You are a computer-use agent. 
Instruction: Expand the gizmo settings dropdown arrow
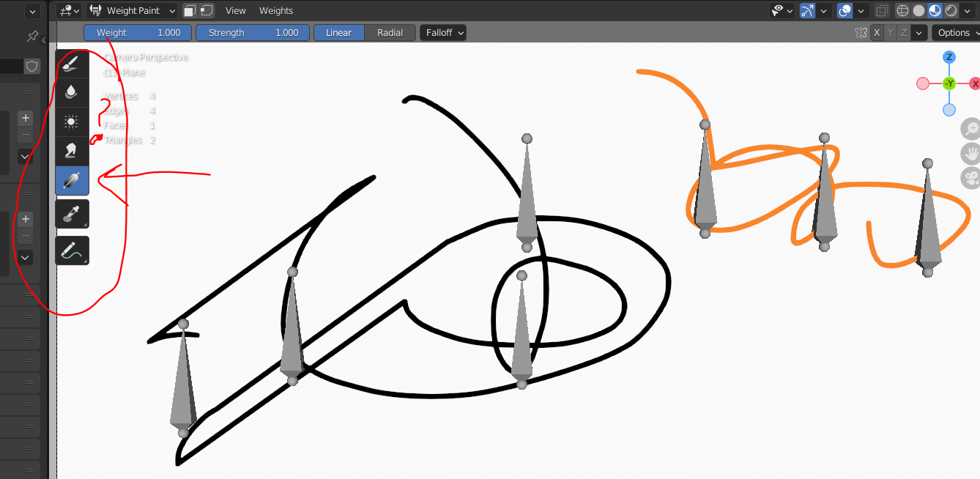point(824,11)
